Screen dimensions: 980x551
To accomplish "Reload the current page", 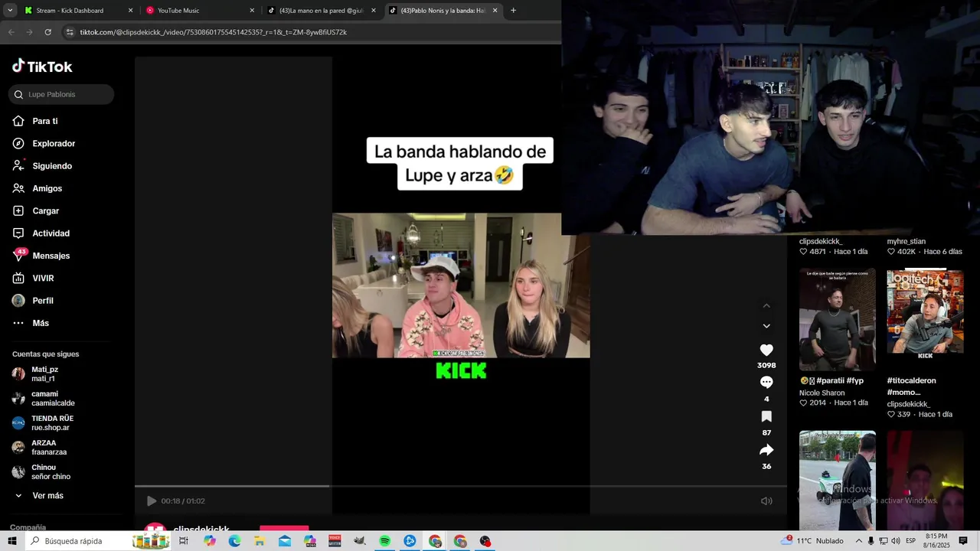I will click(x=48, y=32).
